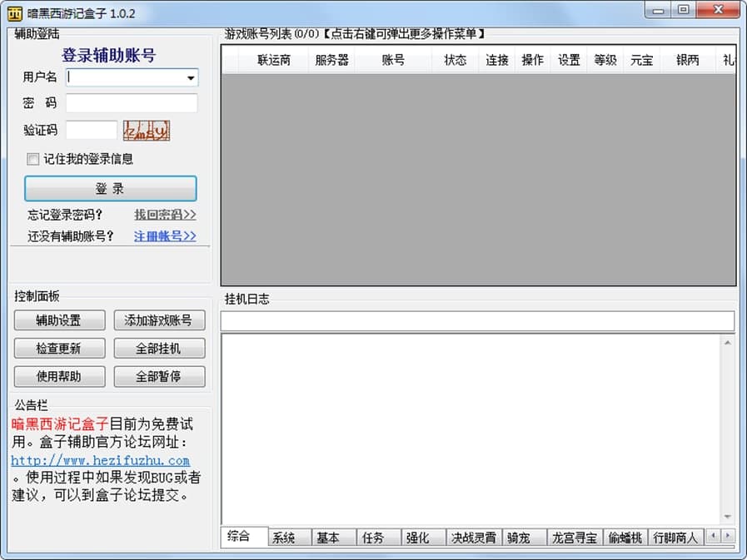The image size is (747, 560).
Task: Click the 登录 login button
Action: click(110, 188)
